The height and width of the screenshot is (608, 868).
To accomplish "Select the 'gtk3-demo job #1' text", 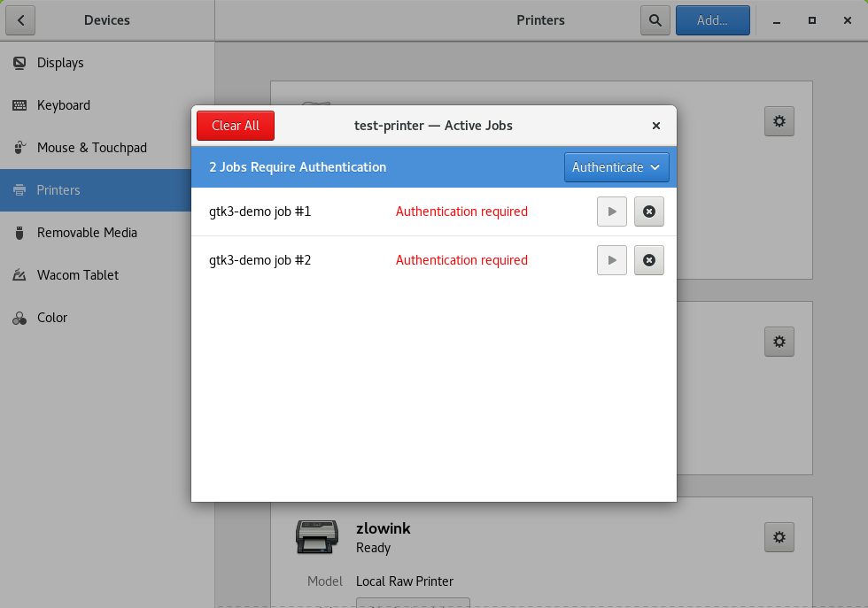I will (260, 212).
